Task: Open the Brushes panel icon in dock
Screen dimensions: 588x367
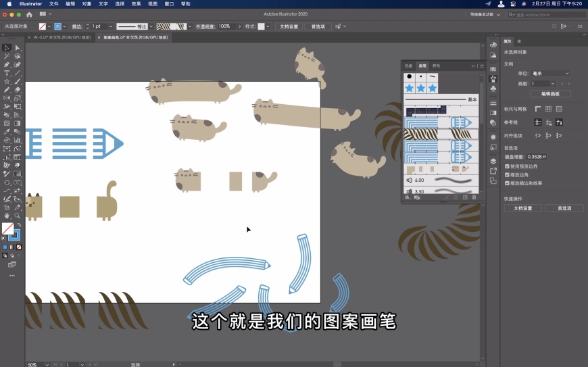Action: tap(493, 78)
